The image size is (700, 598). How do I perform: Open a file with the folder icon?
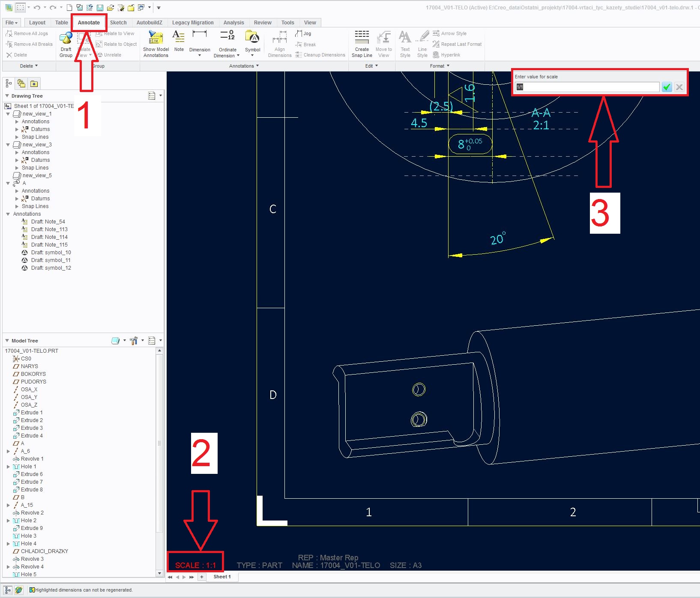110,8
